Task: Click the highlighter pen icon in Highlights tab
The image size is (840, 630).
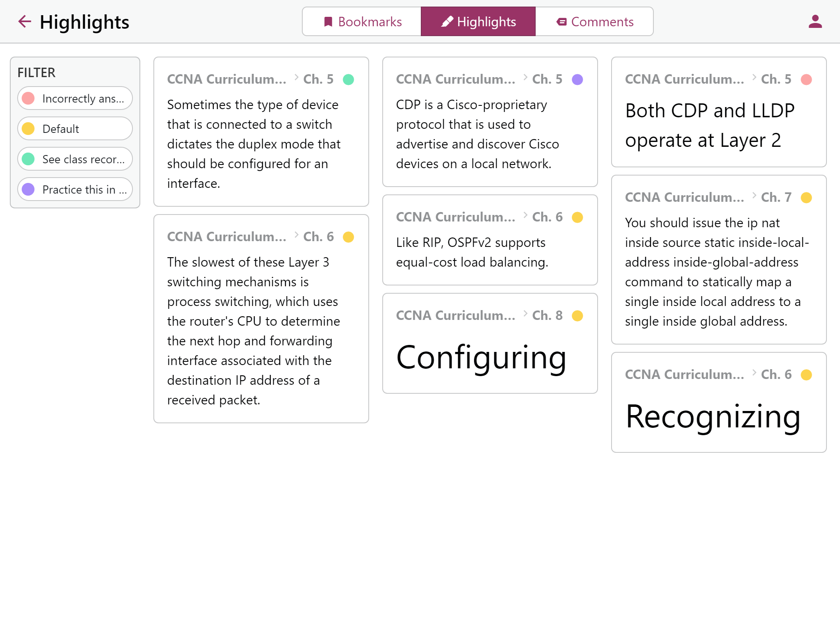Action: coord(447,22)
